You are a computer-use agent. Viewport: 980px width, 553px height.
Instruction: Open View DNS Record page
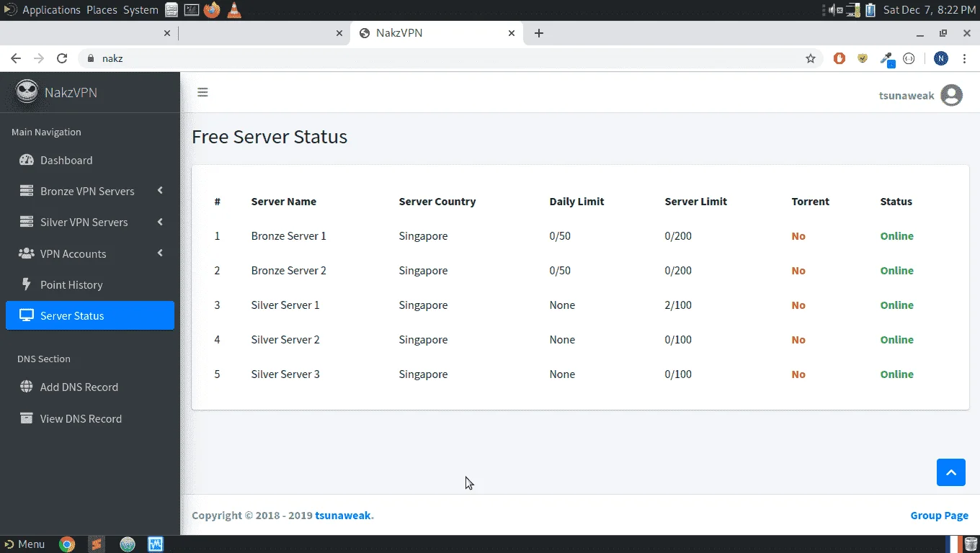click(x=90, y=418)
